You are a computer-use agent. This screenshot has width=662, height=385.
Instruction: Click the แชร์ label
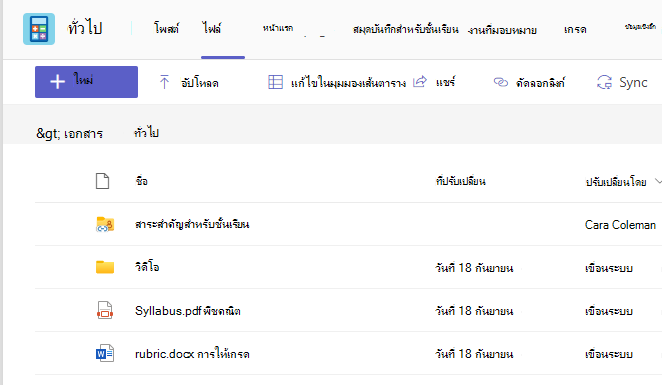[x=445, y=82]
